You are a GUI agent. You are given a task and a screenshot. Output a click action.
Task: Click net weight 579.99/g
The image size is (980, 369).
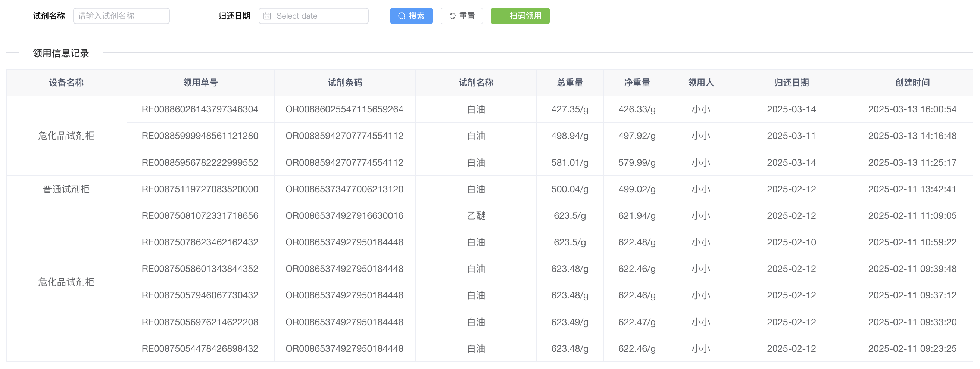coord(637,162)
